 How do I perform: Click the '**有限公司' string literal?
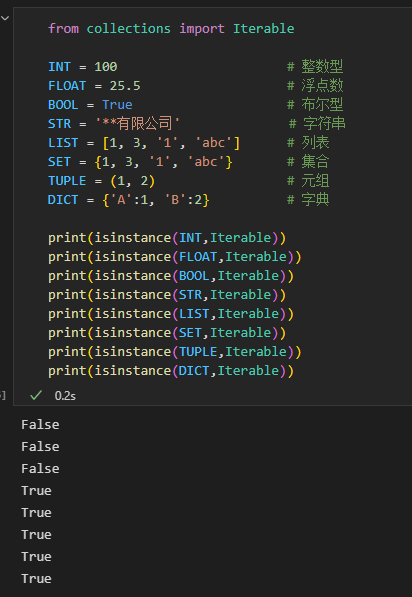pos(137,123)
